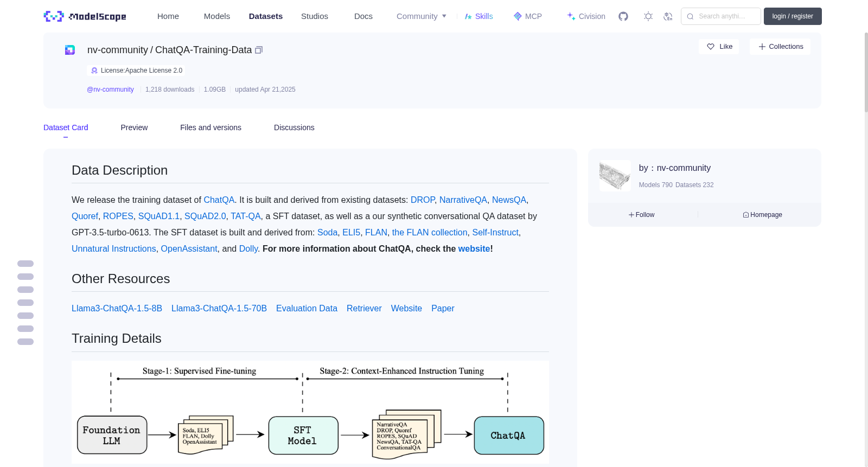
Task: Open the Datasets menu item
Action: (266, 16)
